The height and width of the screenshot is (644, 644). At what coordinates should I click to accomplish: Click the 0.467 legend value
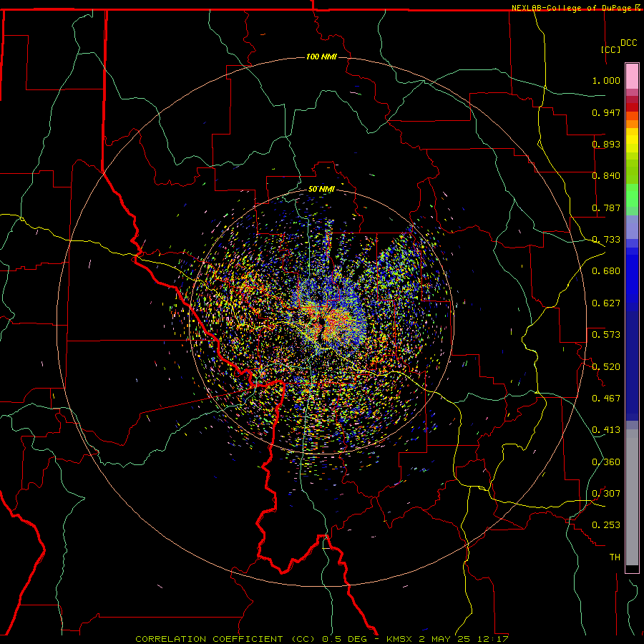point(606,399)
